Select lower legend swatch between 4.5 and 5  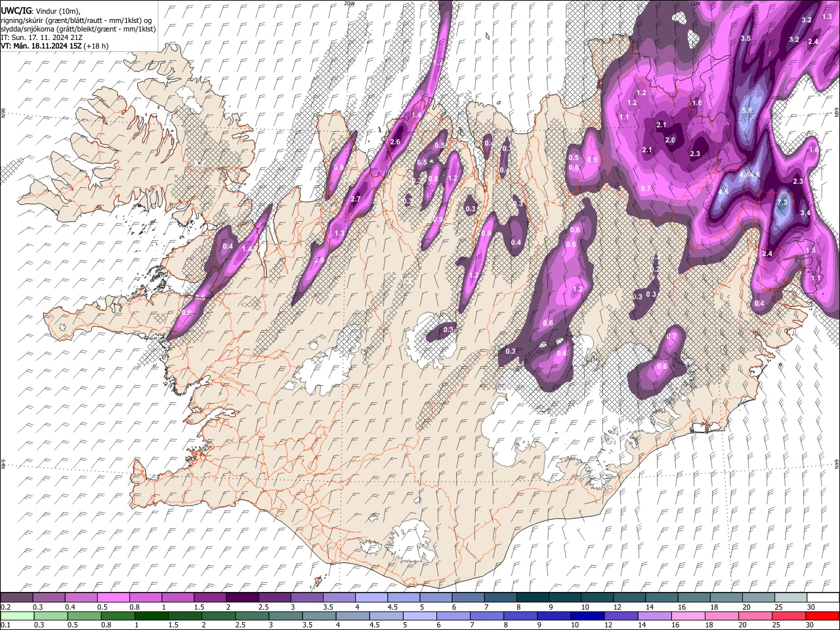(x=385, y=616)
